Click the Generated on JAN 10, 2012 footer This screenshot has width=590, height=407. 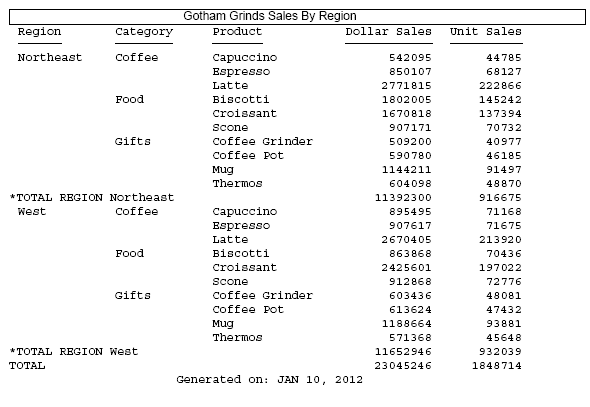269,380
